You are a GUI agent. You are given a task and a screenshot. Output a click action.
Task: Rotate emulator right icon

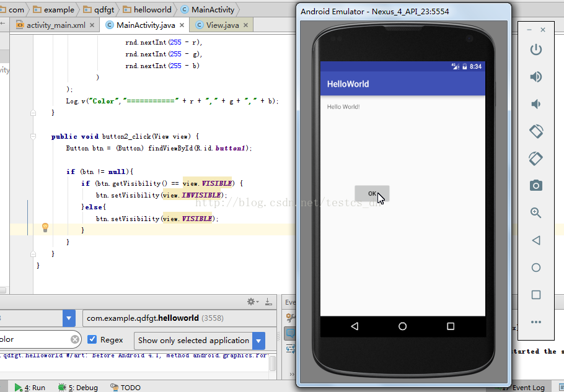536,159
